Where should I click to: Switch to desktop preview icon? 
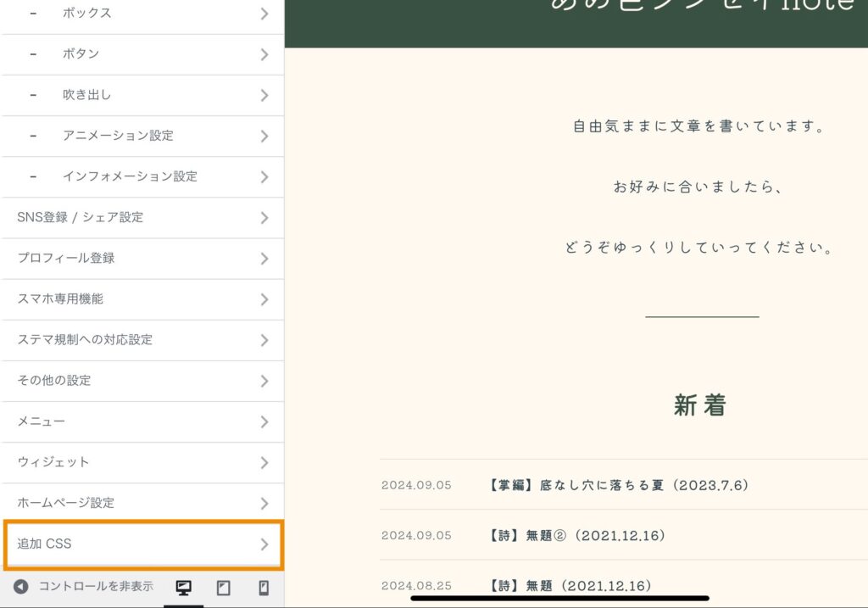[x=183, y=588]
